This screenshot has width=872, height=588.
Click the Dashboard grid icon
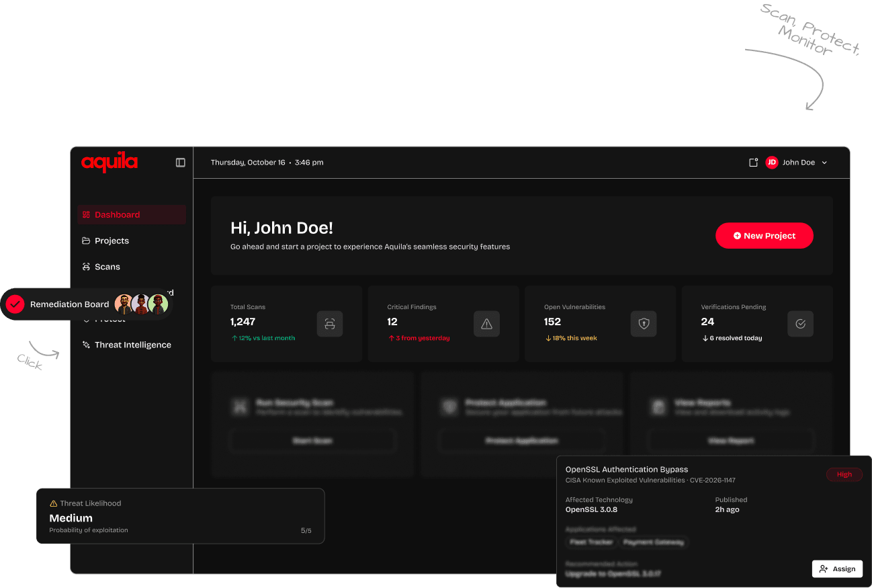click(x=86, y=215)
